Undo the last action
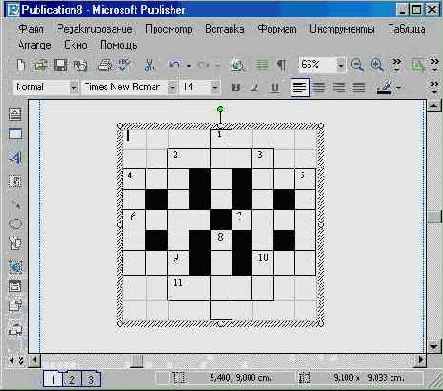The image size is (443, 391). pos(175,64)
